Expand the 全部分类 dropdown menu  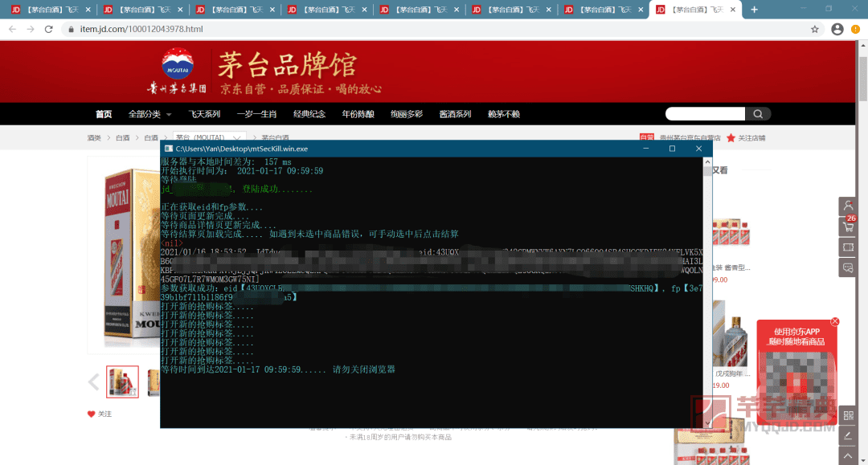click(x=149, y=114)
